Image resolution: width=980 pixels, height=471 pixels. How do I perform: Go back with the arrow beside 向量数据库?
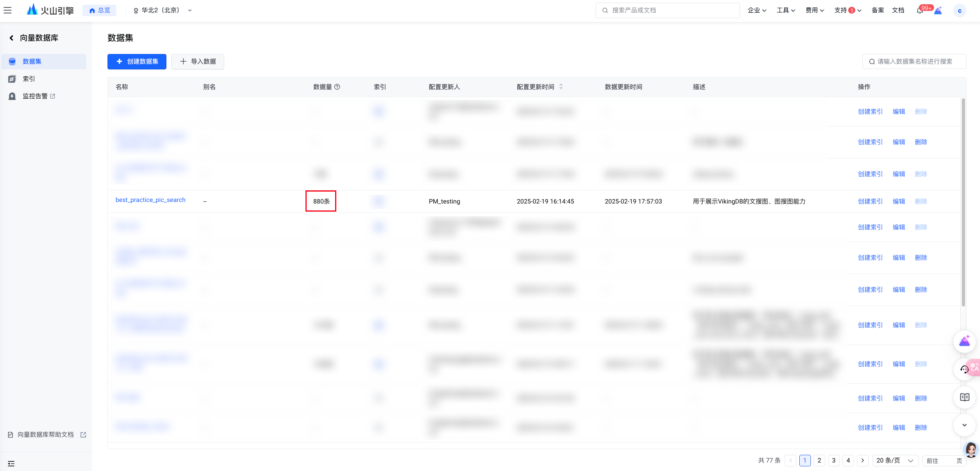coord(11,38)
